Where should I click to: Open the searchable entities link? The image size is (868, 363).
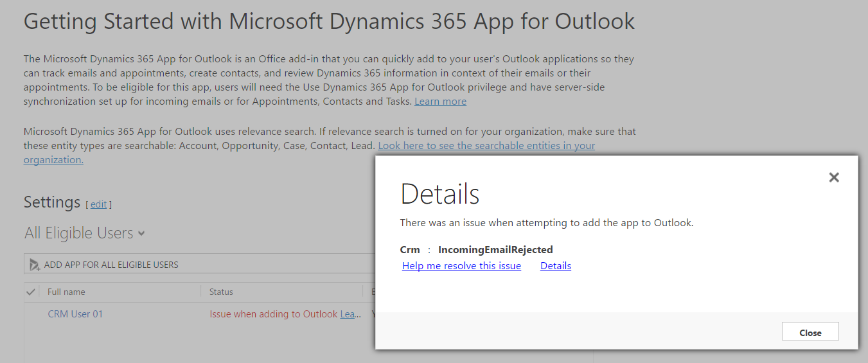486,146
